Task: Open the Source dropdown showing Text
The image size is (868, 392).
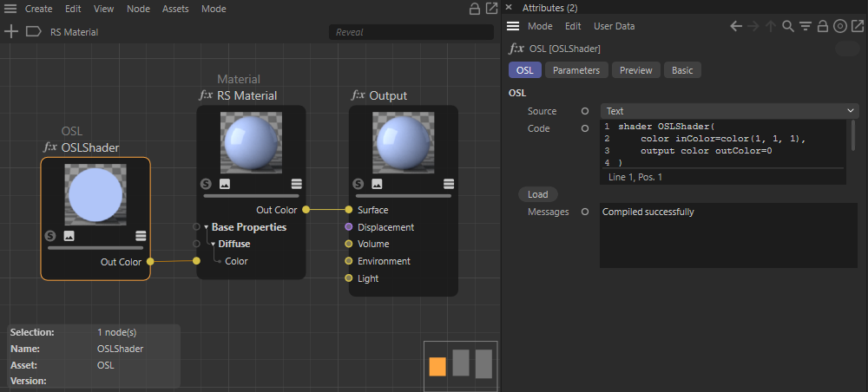Action: (728, 111)
